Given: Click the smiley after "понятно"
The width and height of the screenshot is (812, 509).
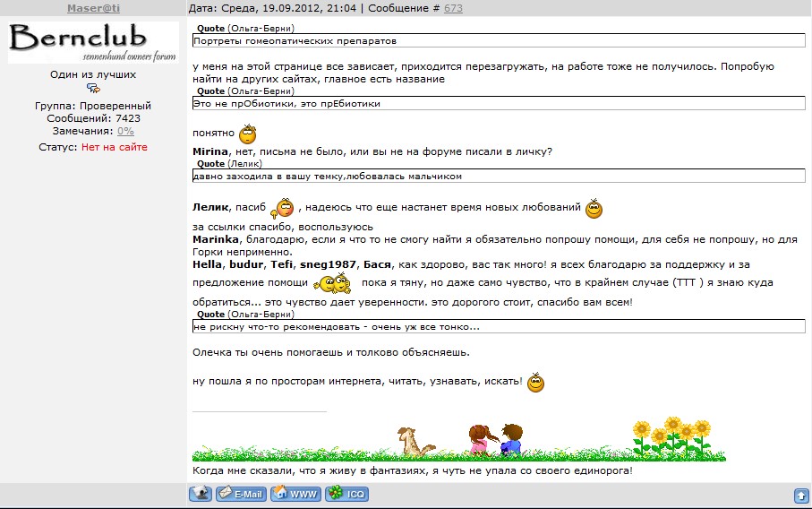Looking at the screenshot, I should point(248,134).
